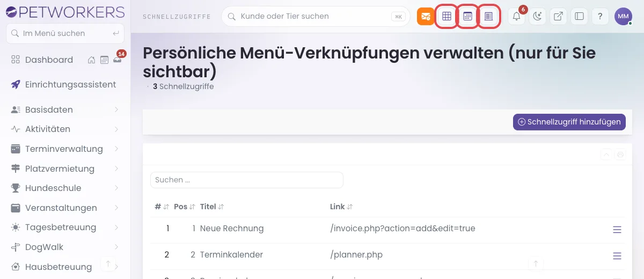
Task: Click the PETWORKERS logo
Action: click(x=64, y=11)
